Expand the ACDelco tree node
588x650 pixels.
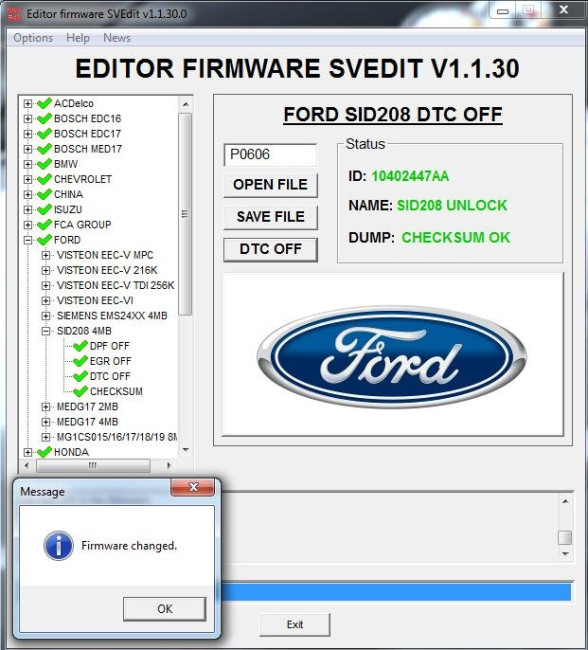pyautogui.click(x=28, y=103)
